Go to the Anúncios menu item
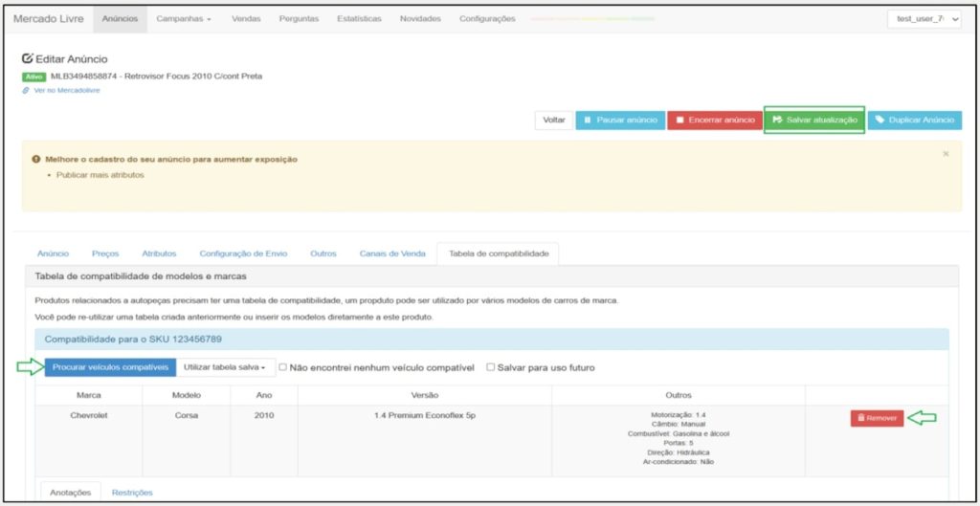The image size is (980, 506). [120, 19]
